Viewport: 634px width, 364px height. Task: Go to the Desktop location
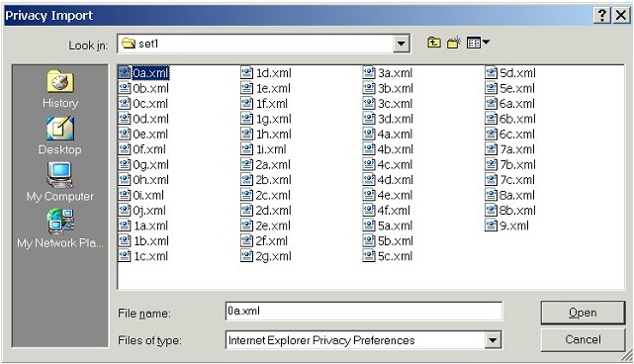[x=60, y=136]
